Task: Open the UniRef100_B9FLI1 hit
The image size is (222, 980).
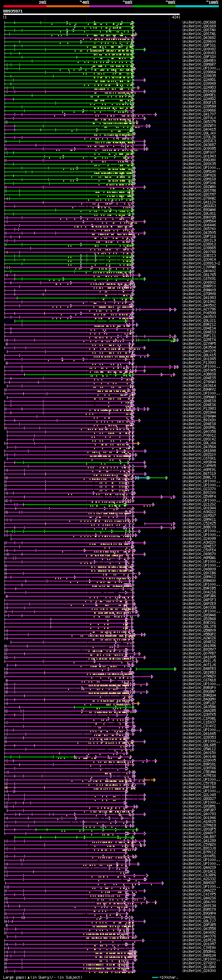Action: (x=199, y=336)
